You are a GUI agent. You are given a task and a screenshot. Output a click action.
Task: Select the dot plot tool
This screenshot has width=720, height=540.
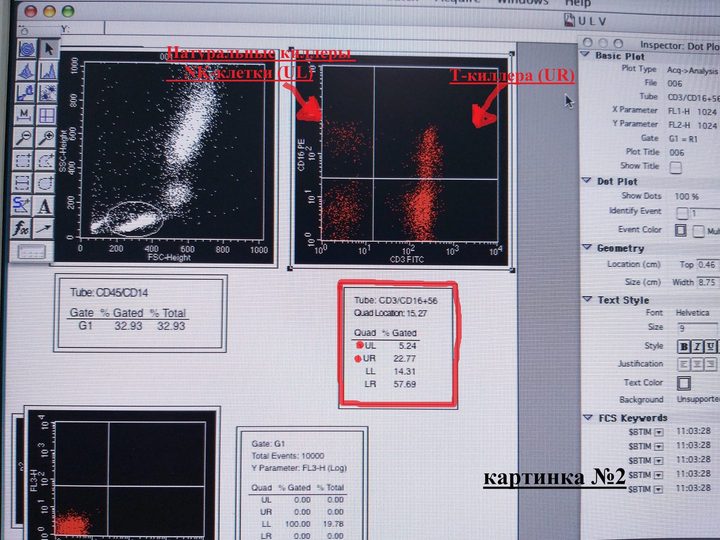pyautogui.click(x=47, y=93)
